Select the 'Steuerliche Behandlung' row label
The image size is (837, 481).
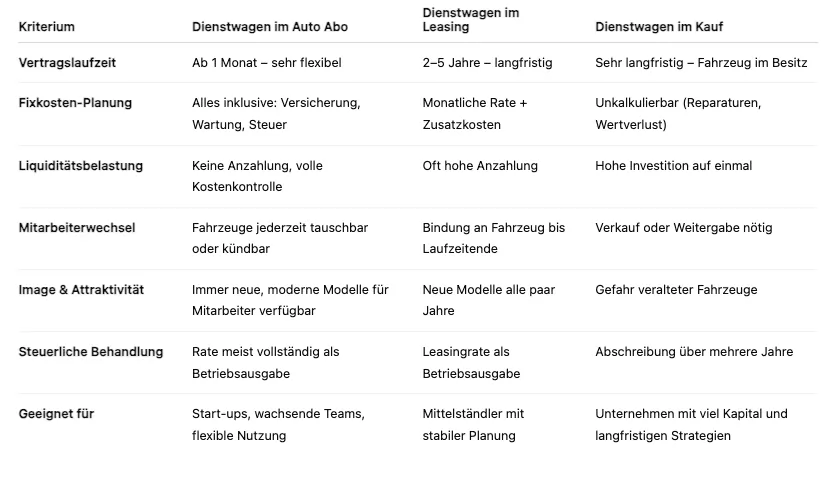90,352
